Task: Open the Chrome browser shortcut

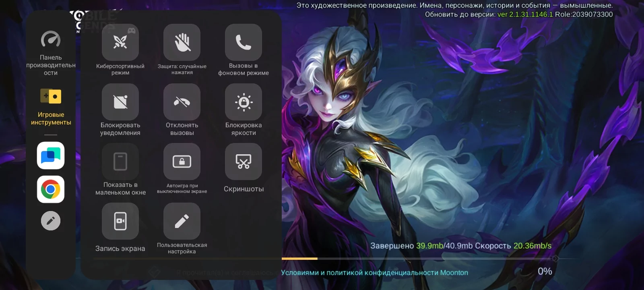Action: (x=51, y=189)
